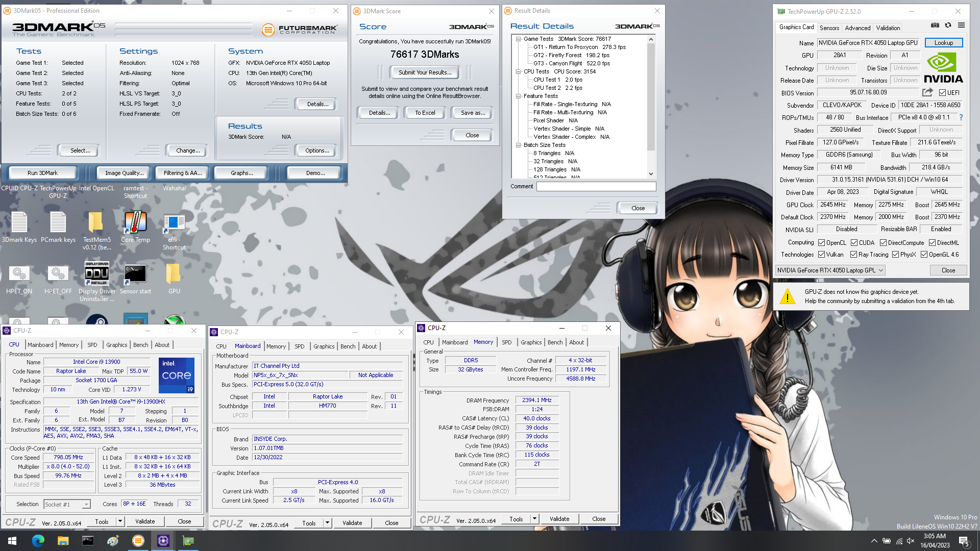Click BIOS export share icon in GPU-Z
The width and height of the screenshot is (980, 551).
click(x=927, y=92)
